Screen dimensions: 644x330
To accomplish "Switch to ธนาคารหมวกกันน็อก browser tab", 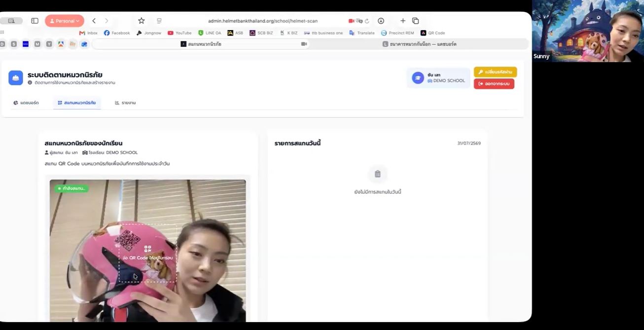I will [419, 44].
